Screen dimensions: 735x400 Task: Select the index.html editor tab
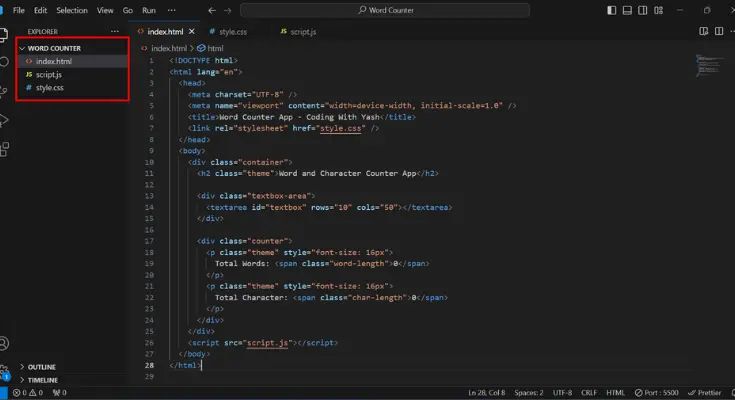[165, 31]
